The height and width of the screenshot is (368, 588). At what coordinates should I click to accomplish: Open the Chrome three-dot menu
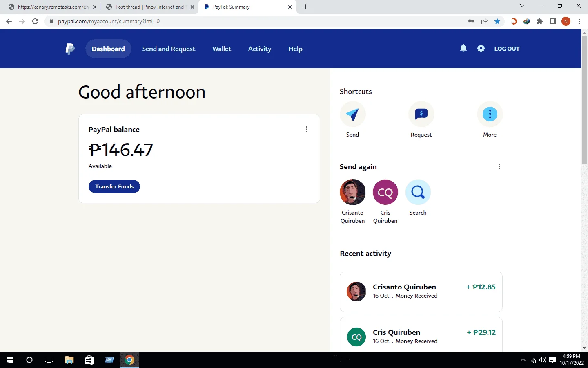pyautogui.click(x=579, y=21)
